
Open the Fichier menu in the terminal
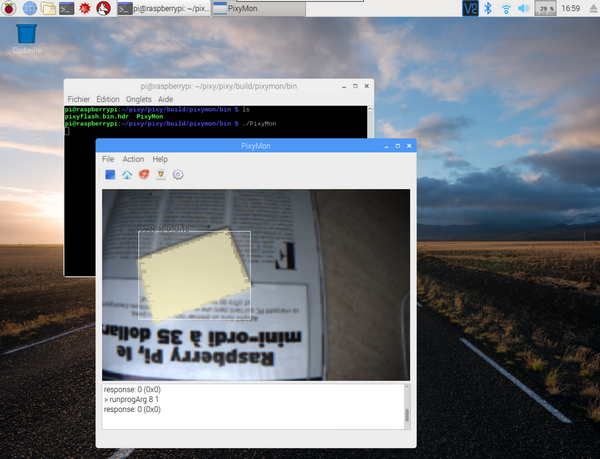pyautogui.click(x=79, y=99)
